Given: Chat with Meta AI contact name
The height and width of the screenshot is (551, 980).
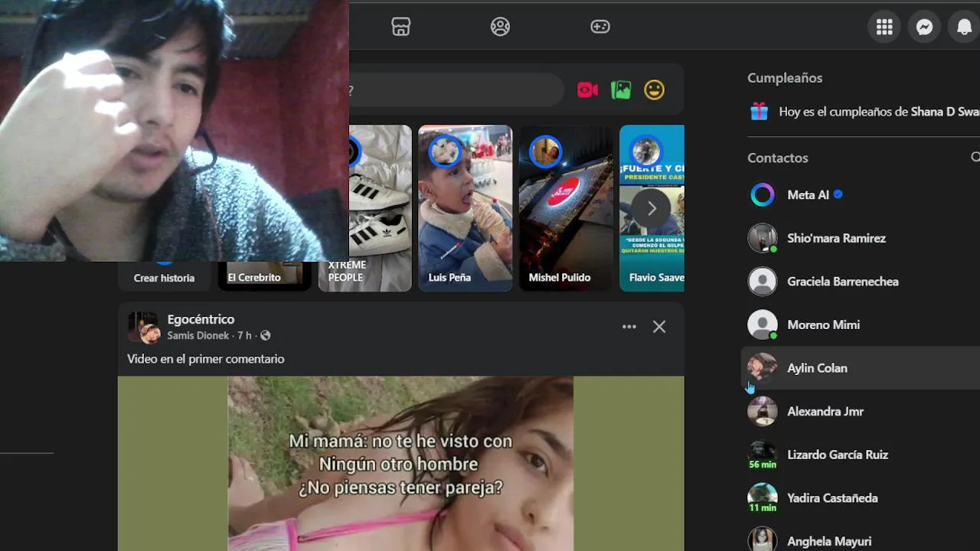Looking at the screenshot, I should pos(808,195).
